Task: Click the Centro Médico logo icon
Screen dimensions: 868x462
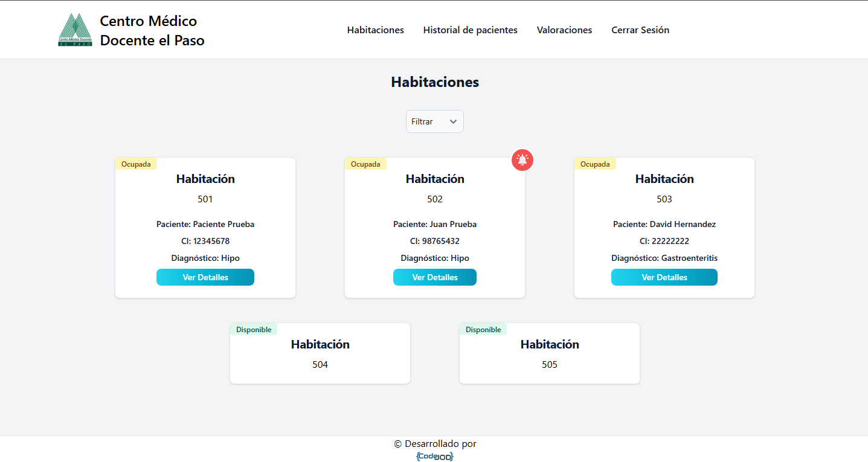Action: point(75,30)
